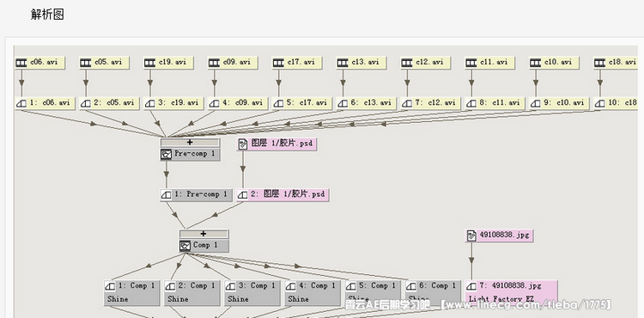Click layer icon on 7: 49108838.jpg node
Screen dimensions: 644x318
click(x=471, y=286)
